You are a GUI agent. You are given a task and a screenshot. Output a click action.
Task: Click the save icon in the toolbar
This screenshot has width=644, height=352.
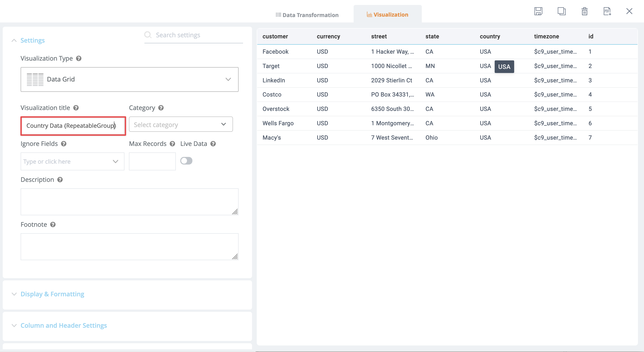[539, 11]
